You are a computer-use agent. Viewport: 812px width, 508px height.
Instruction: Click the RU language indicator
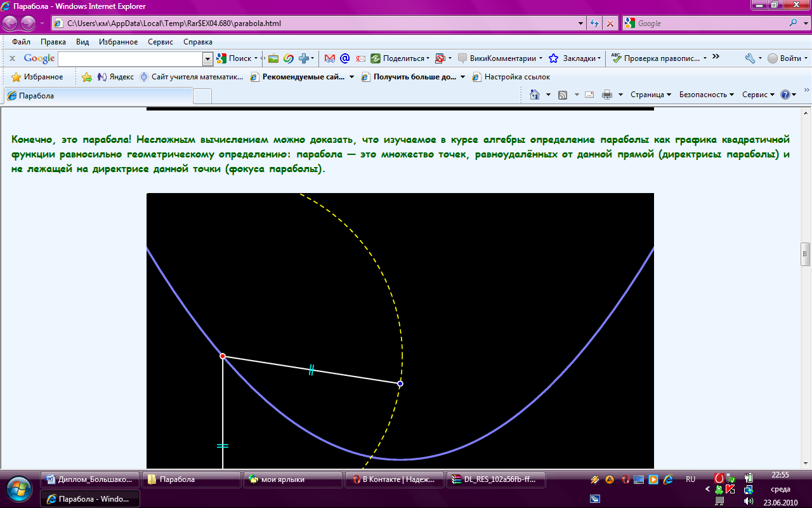coord(691,479)
